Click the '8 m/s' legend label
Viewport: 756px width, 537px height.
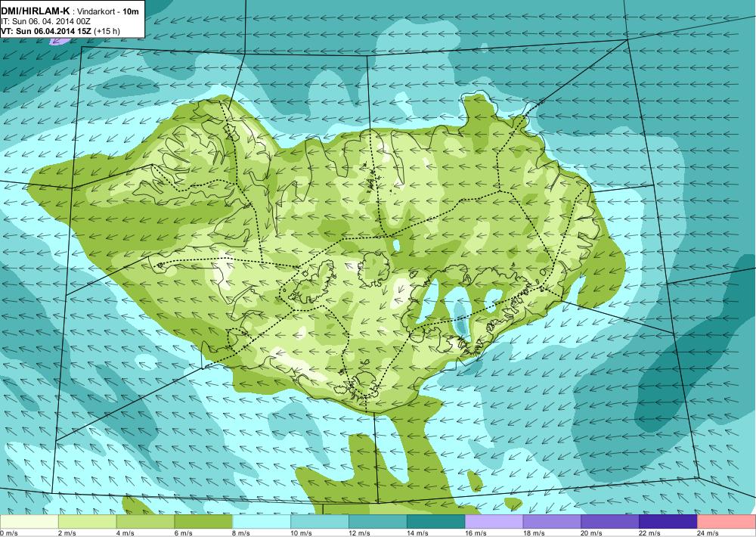point(242,533)
